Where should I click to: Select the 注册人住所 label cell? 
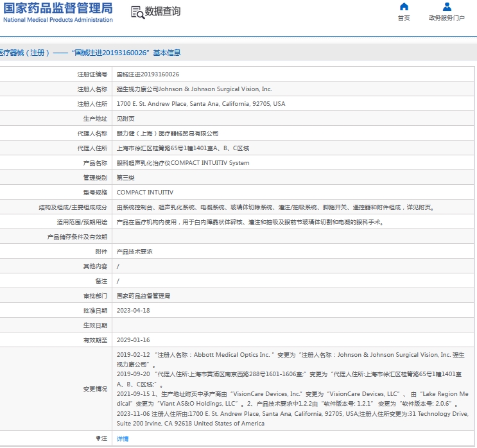pos(92,104)
